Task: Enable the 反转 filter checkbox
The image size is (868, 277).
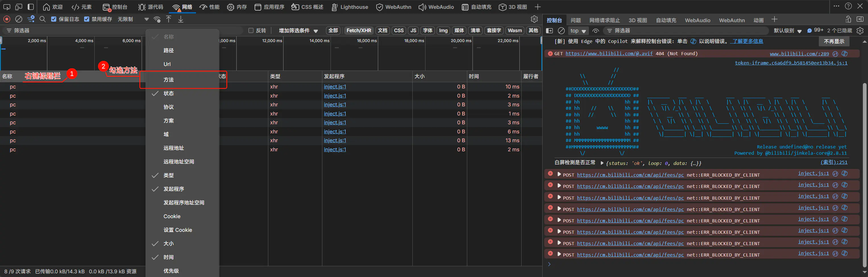Action: tap(251, 31)
